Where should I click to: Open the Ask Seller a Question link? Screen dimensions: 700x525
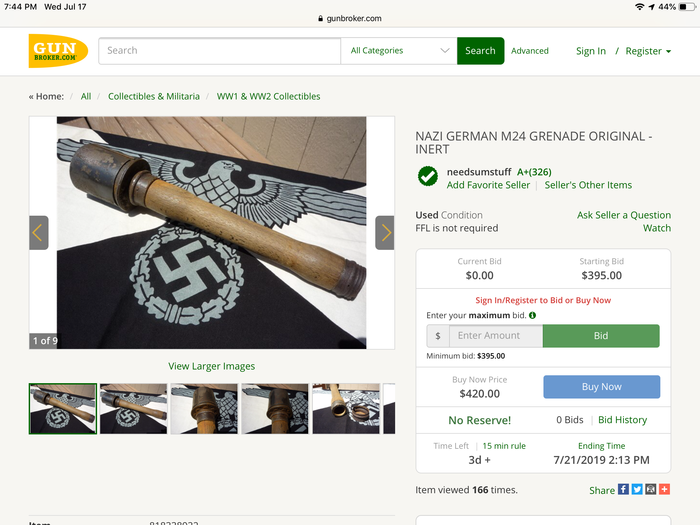tap(623, 215)
